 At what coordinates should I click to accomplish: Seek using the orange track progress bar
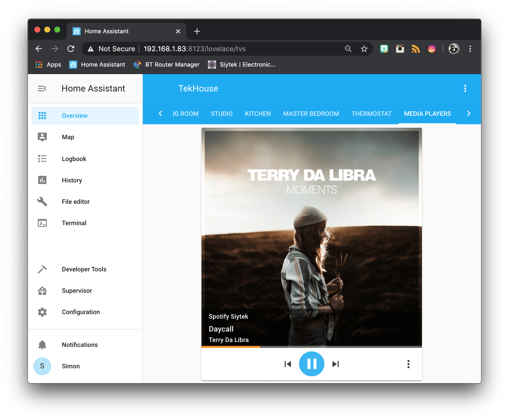[x=311, y=347]
